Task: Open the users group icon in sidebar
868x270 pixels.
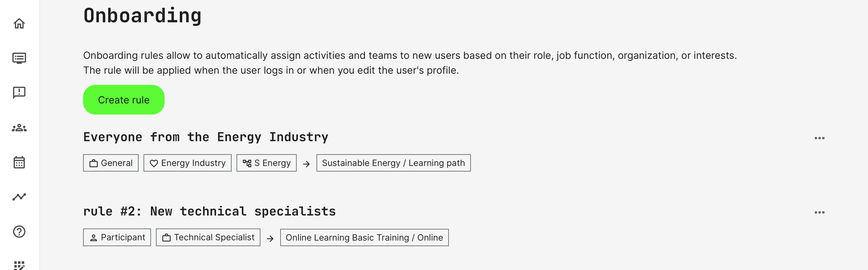Action: click(x=19, y=128)
